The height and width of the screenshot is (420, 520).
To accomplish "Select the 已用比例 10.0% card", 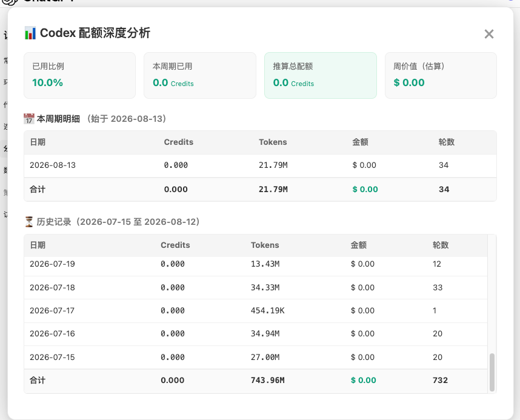I will click(x=79, y=75).
